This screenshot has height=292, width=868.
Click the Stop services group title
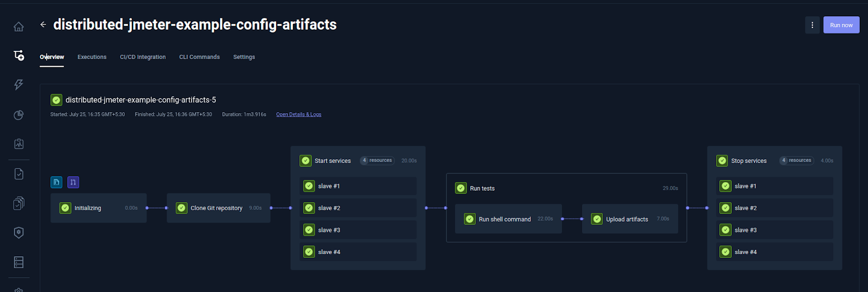(749, 161)
